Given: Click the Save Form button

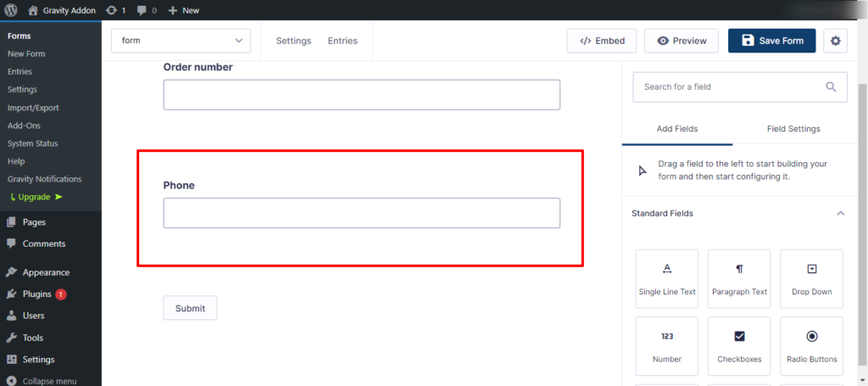Looking at the screenshot, I should (771, 41).
